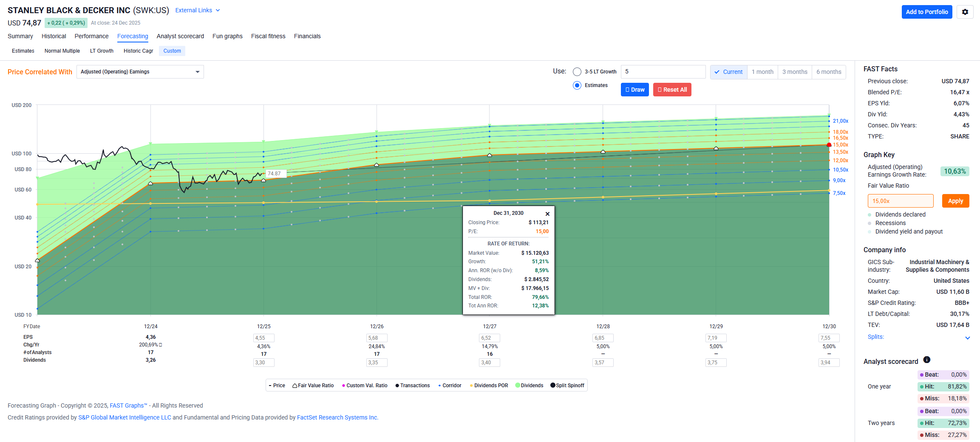Open the Historic Cagr sub-tab

138,51
